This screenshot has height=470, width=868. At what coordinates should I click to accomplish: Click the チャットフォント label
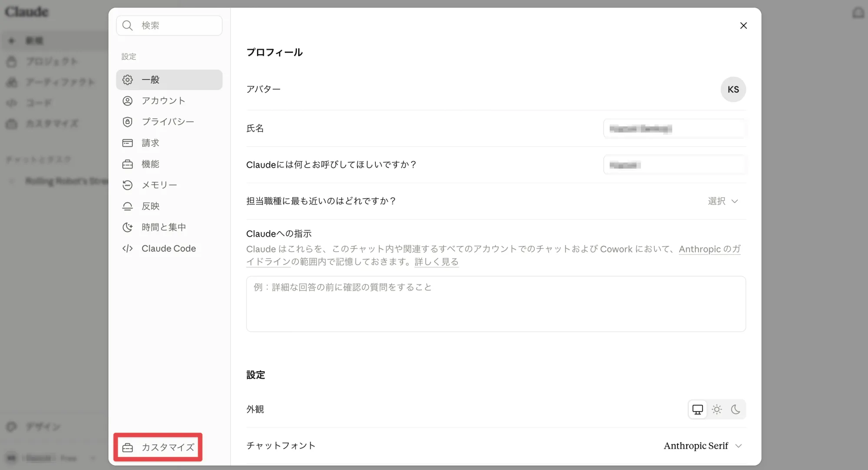281,446
